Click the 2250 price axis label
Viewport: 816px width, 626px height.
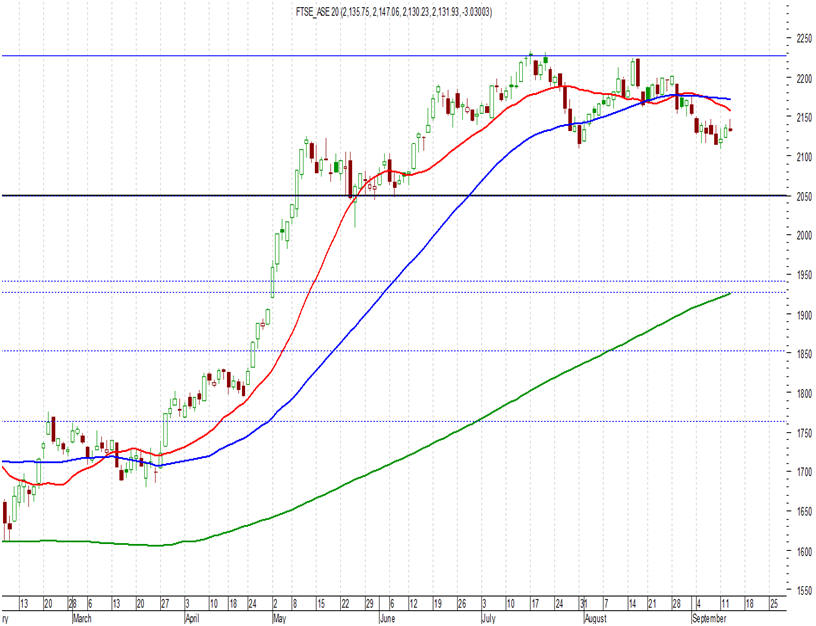point(804,39)
